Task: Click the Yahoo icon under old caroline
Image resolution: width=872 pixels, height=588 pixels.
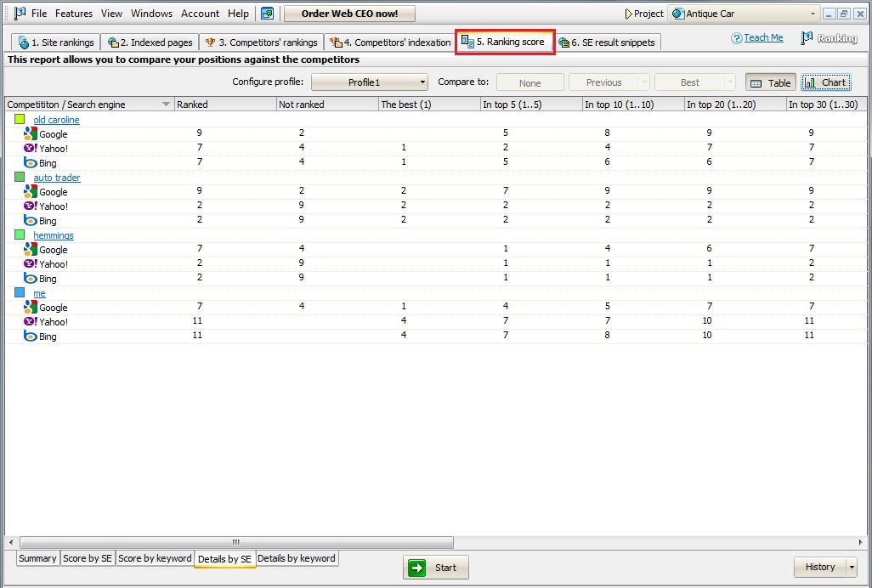Action: 31,148
